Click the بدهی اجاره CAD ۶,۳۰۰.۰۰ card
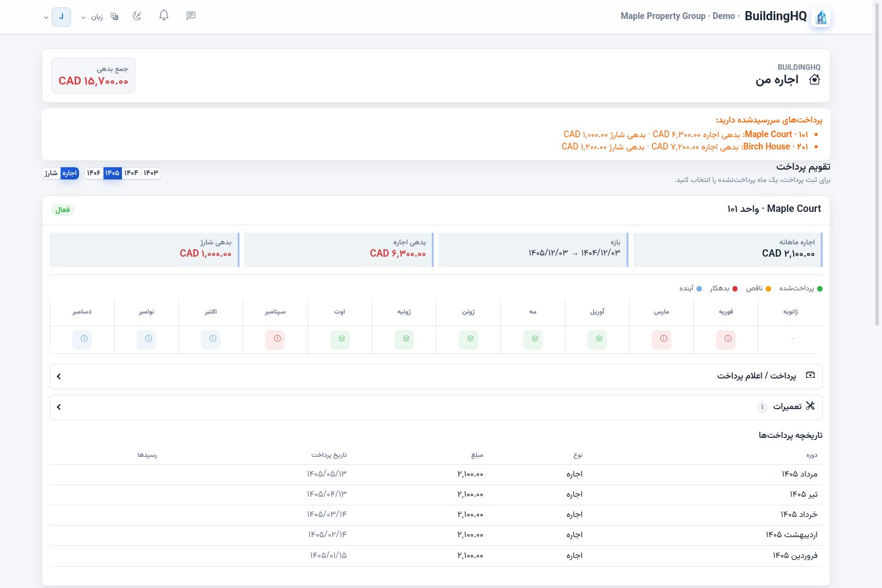The image size is (882, 588). (x=339, y=250)
